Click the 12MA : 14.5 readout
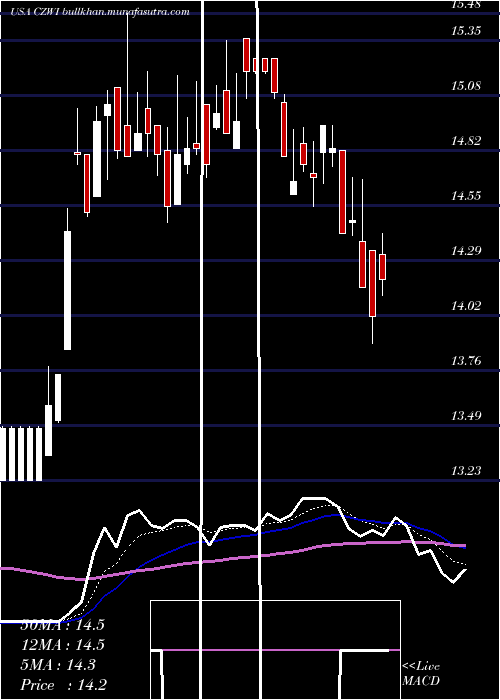The image size is (500, 700). 62,645
